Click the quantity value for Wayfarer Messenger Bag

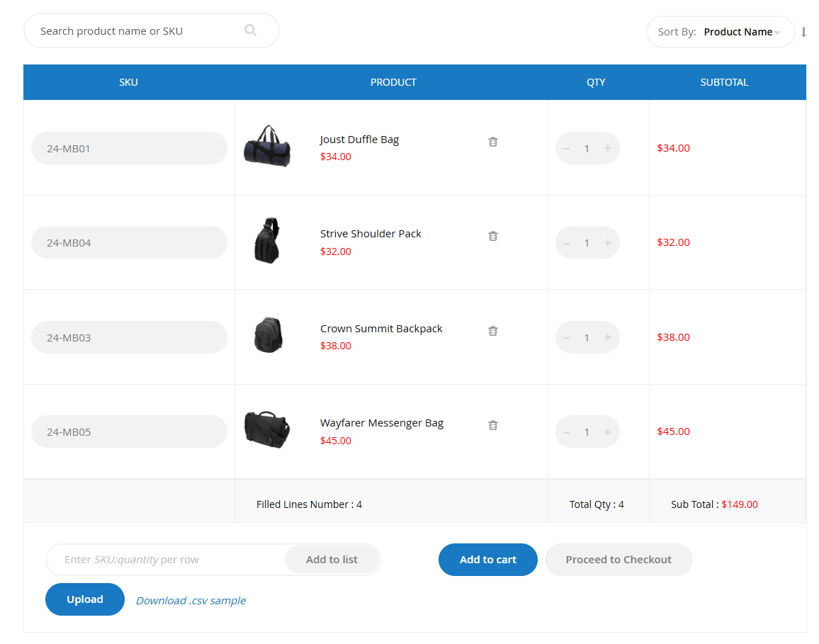point(587,432)
